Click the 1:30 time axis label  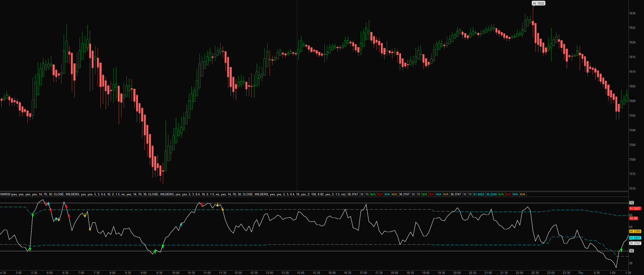[628, 272]
